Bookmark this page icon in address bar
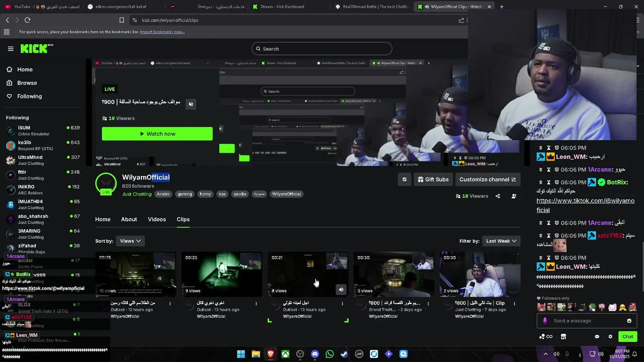Screen dimensions: 644x362 [122, 20]
